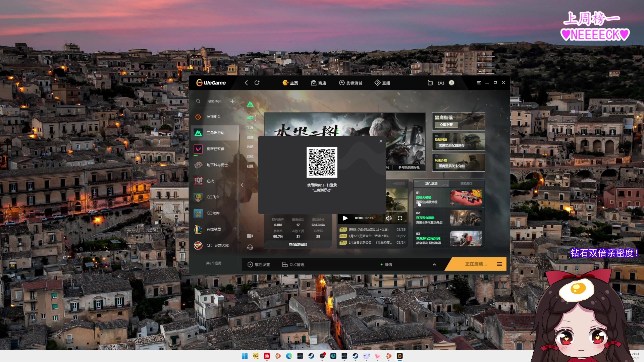Image resolution: width=644 pixels, height=362 pixels.
Task: Select QQ飞车 in the game list
Action: (215, 197)
